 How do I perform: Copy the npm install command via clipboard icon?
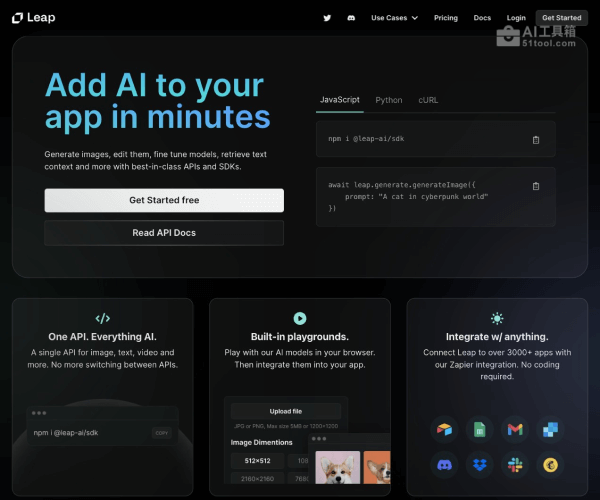(536, 140)
